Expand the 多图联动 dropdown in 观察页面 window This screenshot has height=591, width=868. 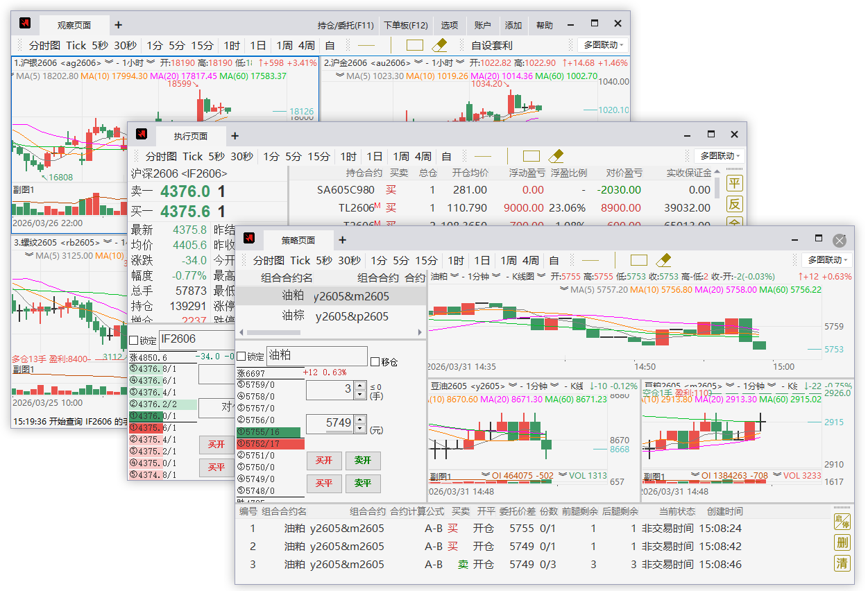[603, 45]
